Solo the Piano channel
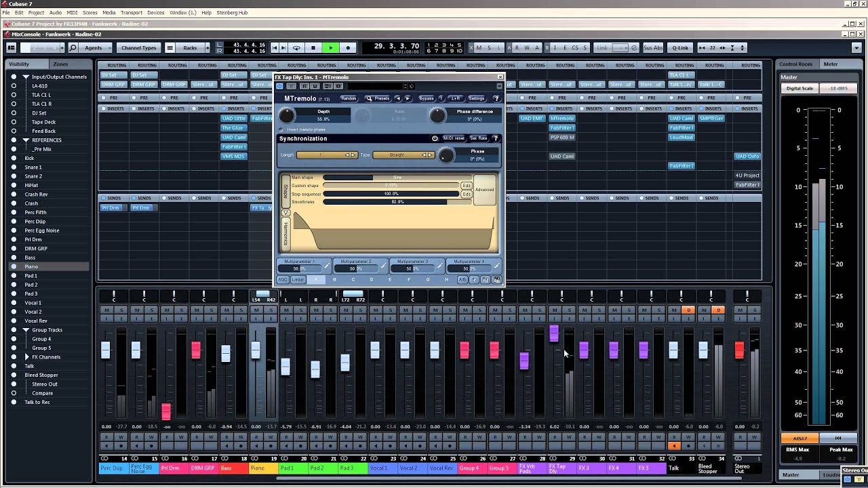868x488 pixels. tap(271, 310)
